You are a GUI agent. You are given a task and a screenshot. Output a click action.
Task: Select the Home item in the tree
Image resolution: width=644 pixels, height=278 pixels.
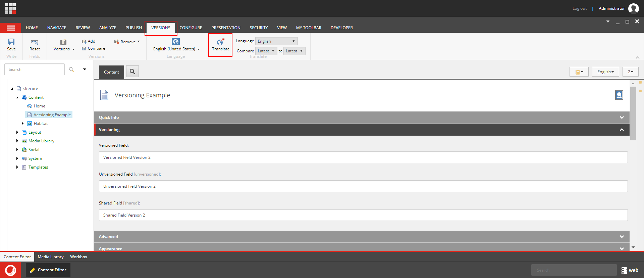click(x=40, y=106)
